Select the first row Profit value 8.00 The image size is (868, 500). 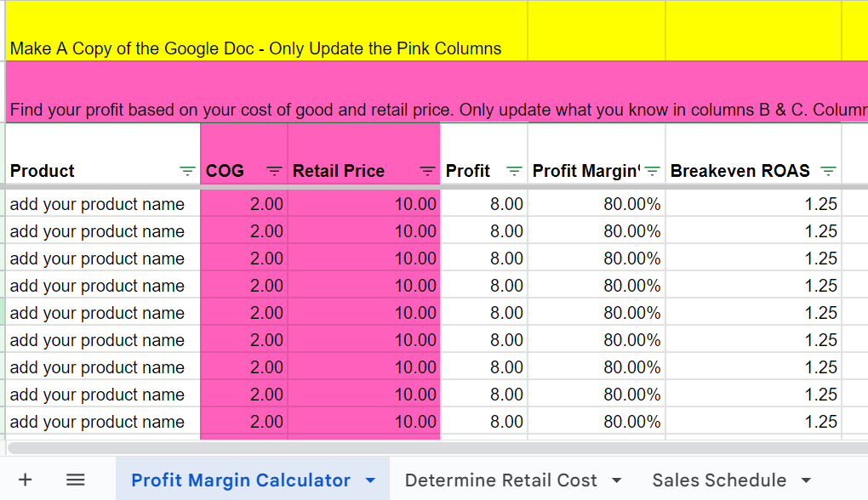[484, 204]
